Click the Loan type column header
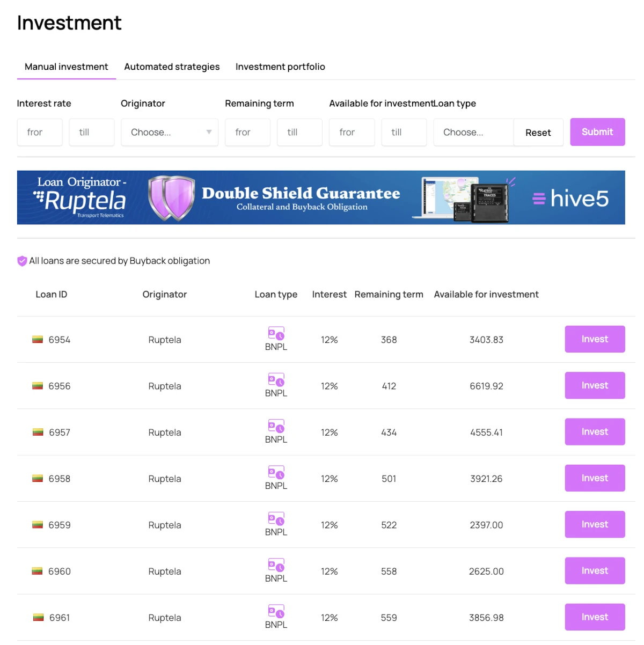 pos(276,295)
